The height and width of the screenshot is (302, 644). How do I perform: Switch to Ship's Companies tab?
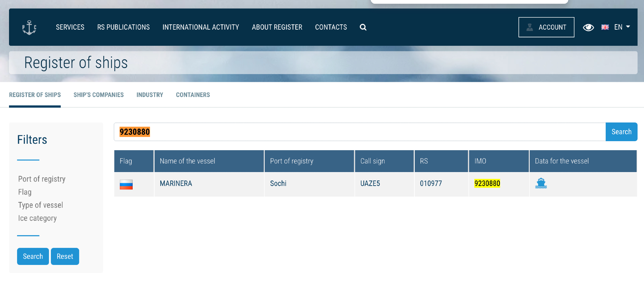[x=99, y=95]
